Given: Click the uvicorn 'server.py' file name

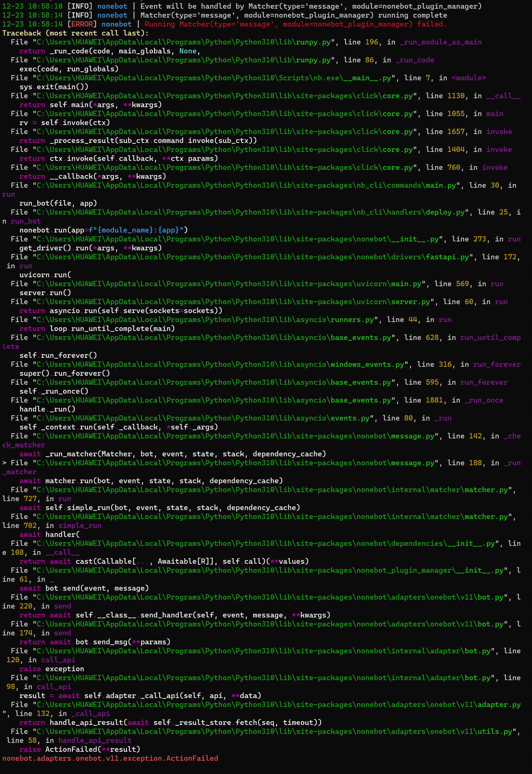Looking at the screenshot, I should coord(410,302).
